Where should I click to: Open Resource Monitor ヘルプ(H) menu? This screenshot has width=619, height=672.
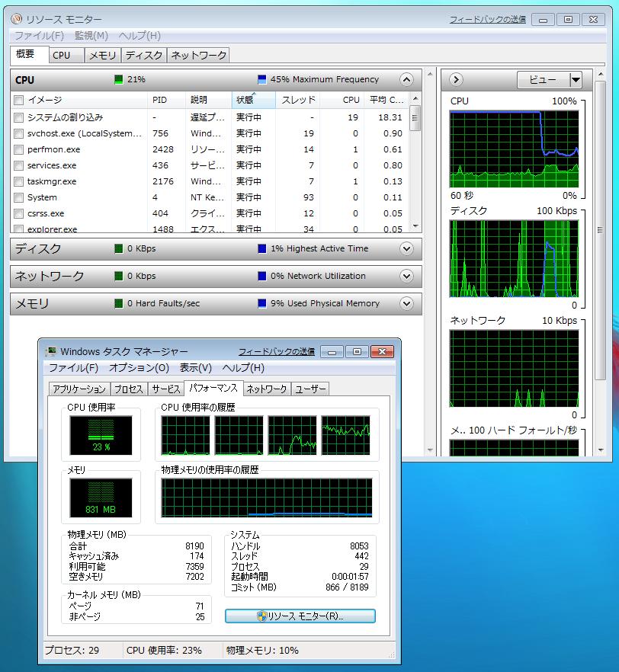pos(140,36)
